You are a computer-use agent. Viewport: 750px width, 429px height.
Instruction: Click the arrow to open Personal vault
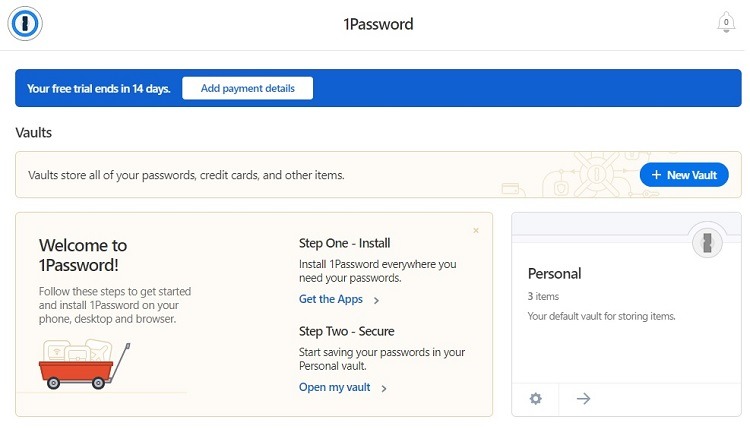coord(583,398)
